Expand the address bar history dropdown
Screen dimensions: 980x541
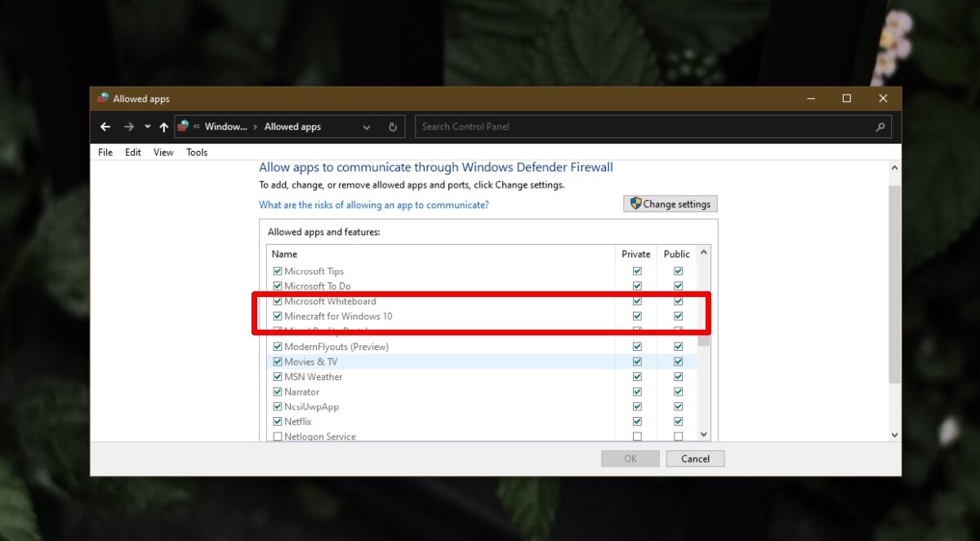(367, 126)
